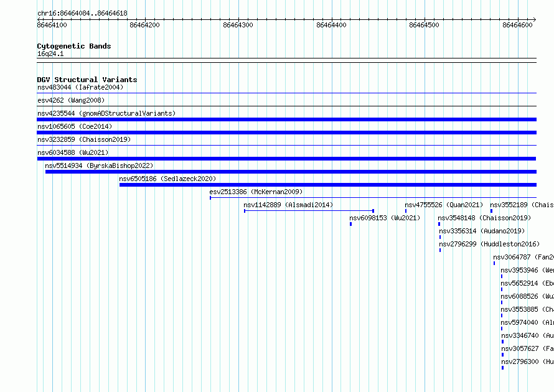The image size is (554, 392).
Task: Click the 86464500 ruler coordinate
Action: (x=424, y=25)
